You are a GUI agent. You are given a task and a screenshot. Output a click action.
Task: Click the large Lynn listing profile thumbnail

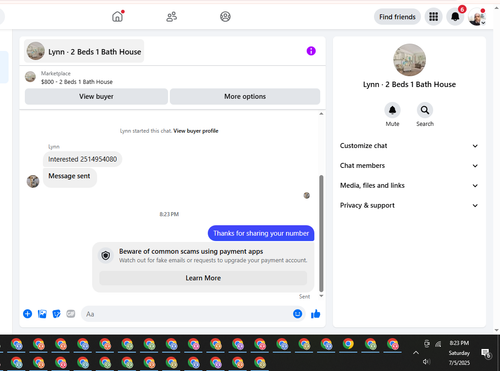coord(409,60)
